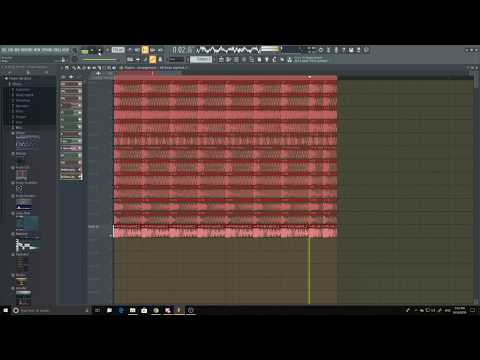Screen dimensions: 480x360
Task: Select the bottommost pattern in the picker list
Action: pyautogui.click(x=71, y=177)
